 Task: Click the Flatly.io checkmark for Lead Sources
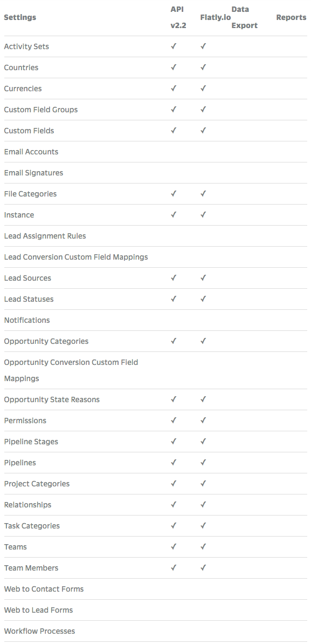coord(203,278)
